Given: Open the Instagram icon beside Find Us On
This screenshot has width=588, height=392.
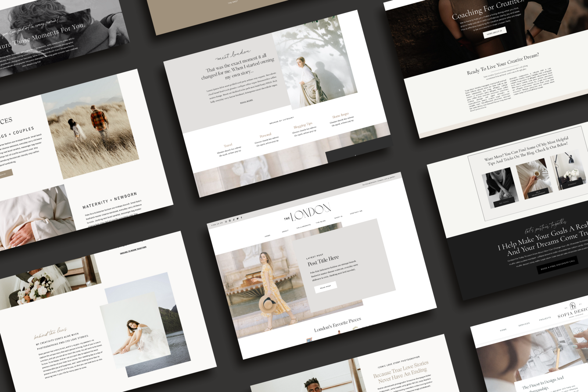Looking at the screenshot, I should point(226,222).
